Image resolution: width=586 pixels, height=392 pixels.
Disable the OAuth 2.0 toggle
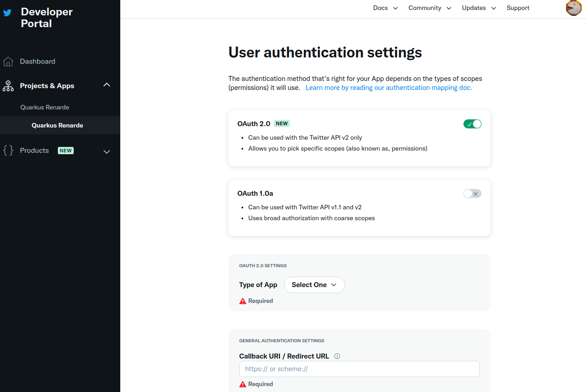tap(472, 124)
